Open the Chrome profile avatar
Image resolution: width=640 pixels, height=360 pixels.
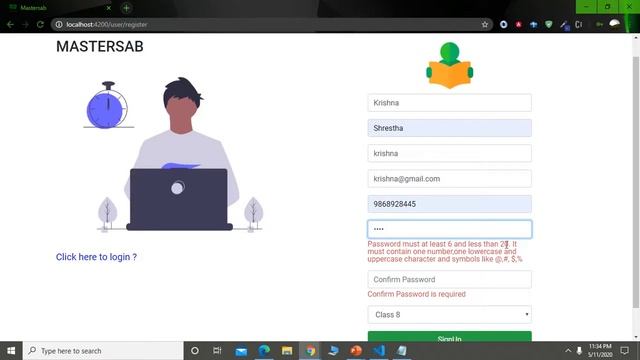click(615, 24)
